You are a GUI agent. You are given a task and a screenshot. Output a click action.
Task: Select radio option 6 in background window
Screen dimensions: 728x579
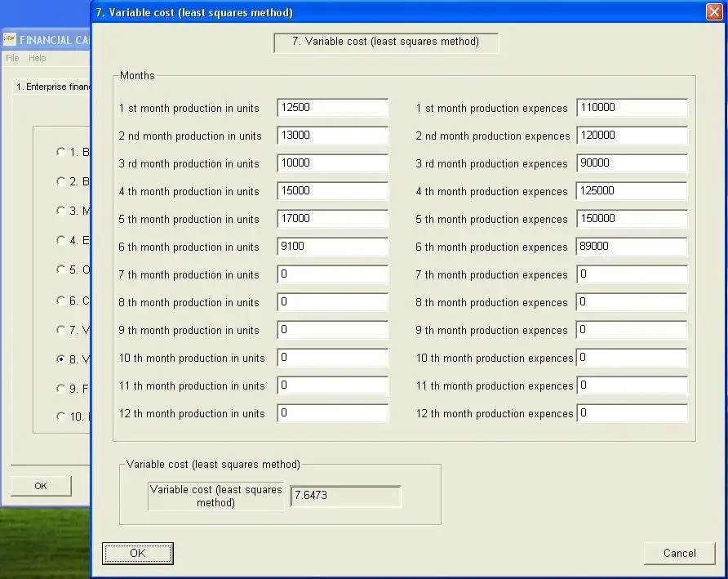[x=60, y=301]
